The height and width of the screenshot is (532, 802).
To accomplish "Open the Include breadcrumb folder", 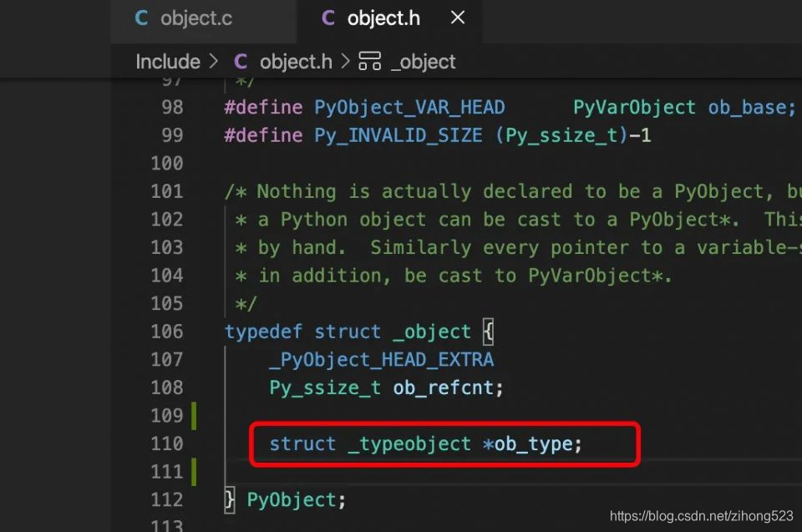I will (x=168, y=62).
